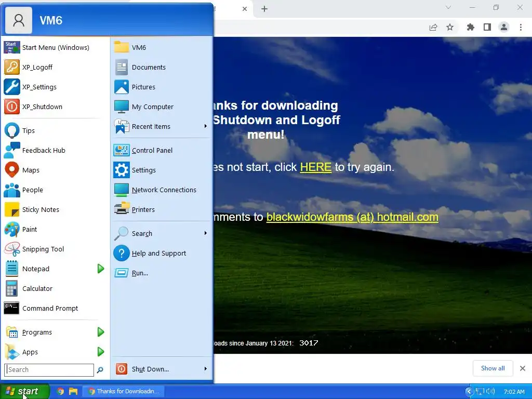Open Snipping Tool
This screenshot has height=399, width=532.
(56, 249)
